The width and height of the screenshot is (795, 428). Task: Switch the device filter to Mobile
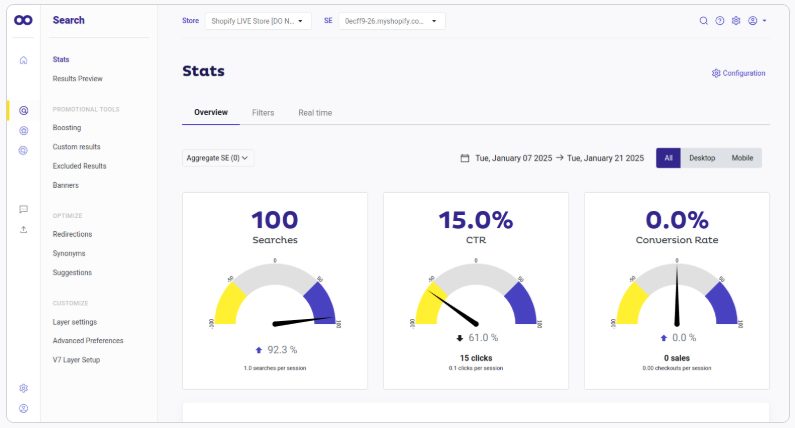741,158
